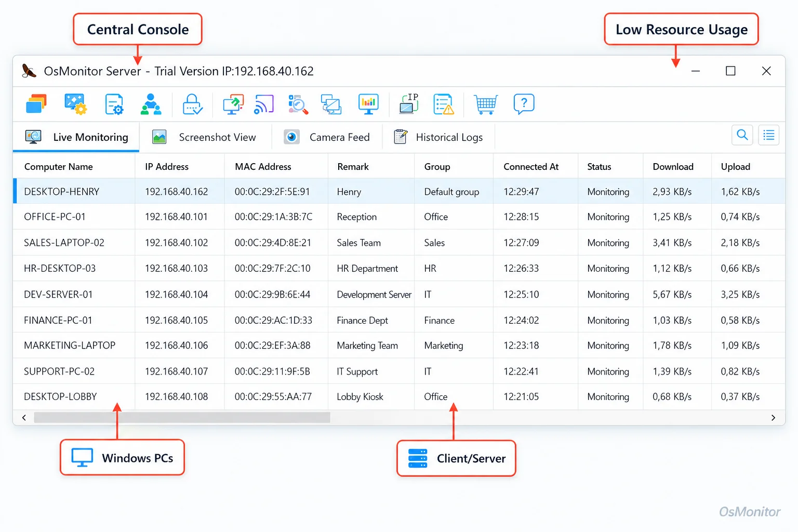
Task: Click MAC address 00:0C:29:4D:8E:21
Action: pyautogui.click(x=273, y=243)
